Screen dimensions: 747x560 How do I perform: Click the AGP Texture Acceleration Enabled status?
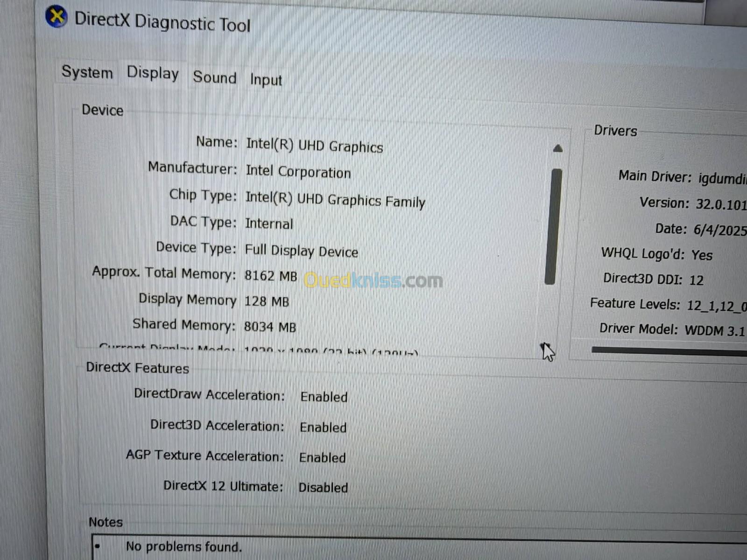pyautogui.click(x=323, y=458)
